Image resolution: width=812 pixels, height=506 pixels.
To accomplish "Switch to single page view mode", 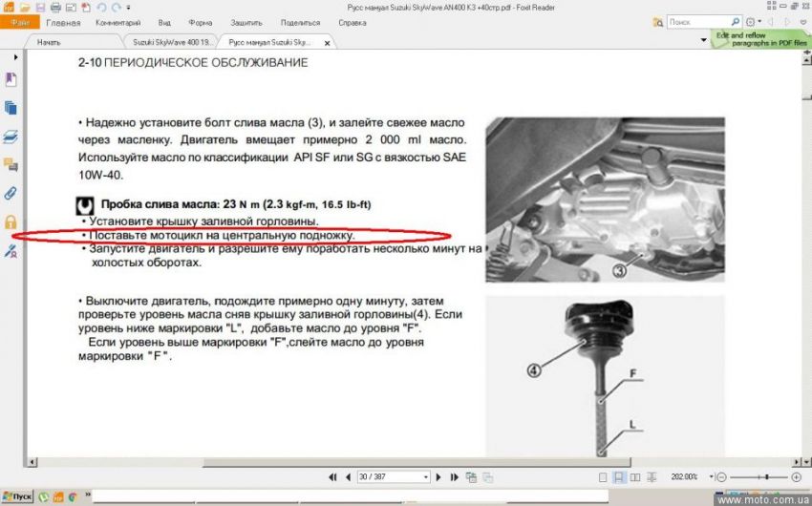I will (602, 476).
